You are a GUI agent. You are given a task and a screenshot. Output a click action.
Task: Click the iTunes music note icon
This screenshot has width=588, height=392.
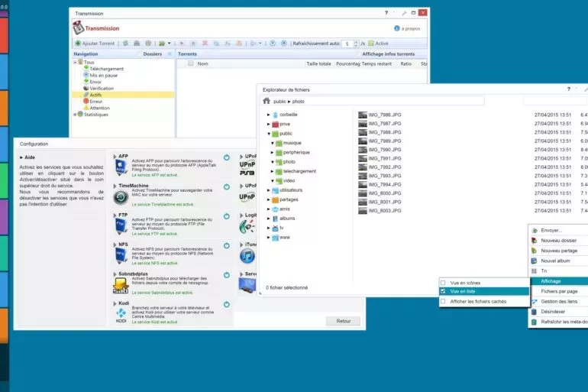point(247,256)
